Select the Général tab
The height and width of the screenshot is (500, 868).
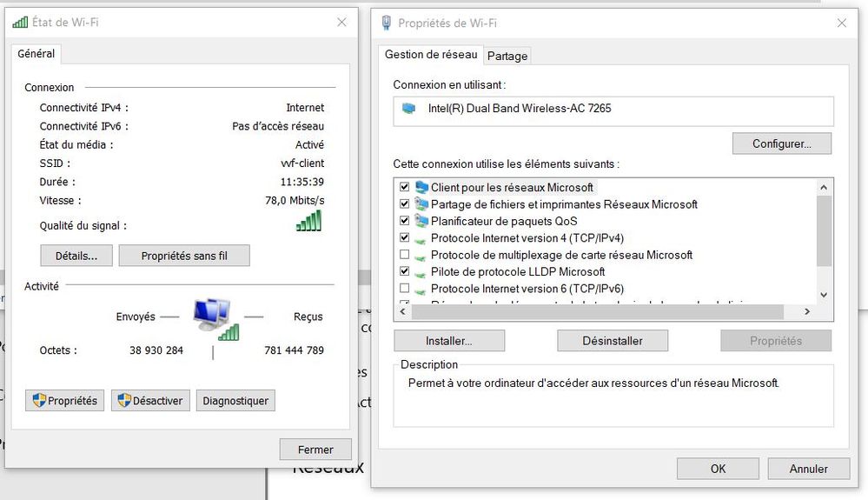(x=36, y=54)
